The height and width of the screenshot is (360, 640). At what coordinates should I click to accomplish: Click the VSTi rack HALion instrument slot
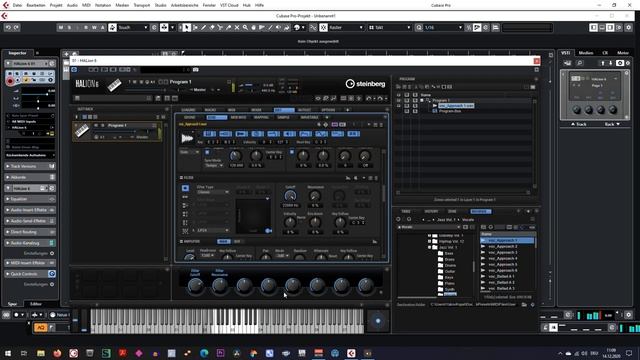coord(594,96)
